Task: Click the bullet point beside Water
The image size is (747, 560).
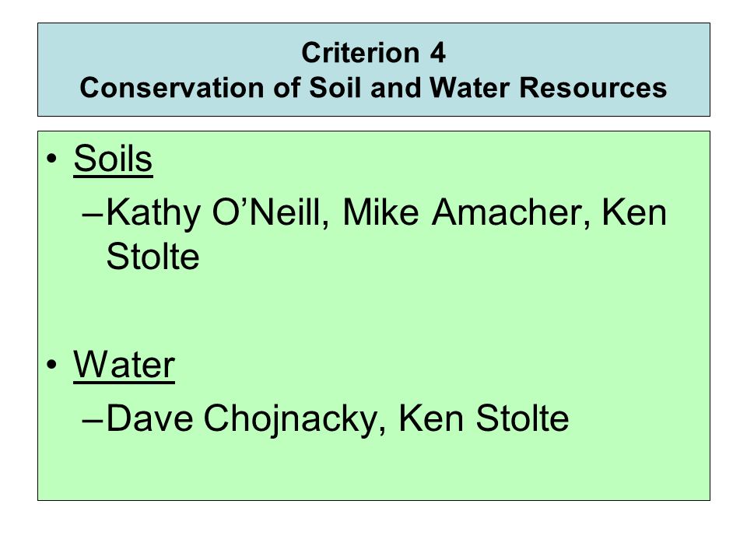Action: [x=51, y=366]
